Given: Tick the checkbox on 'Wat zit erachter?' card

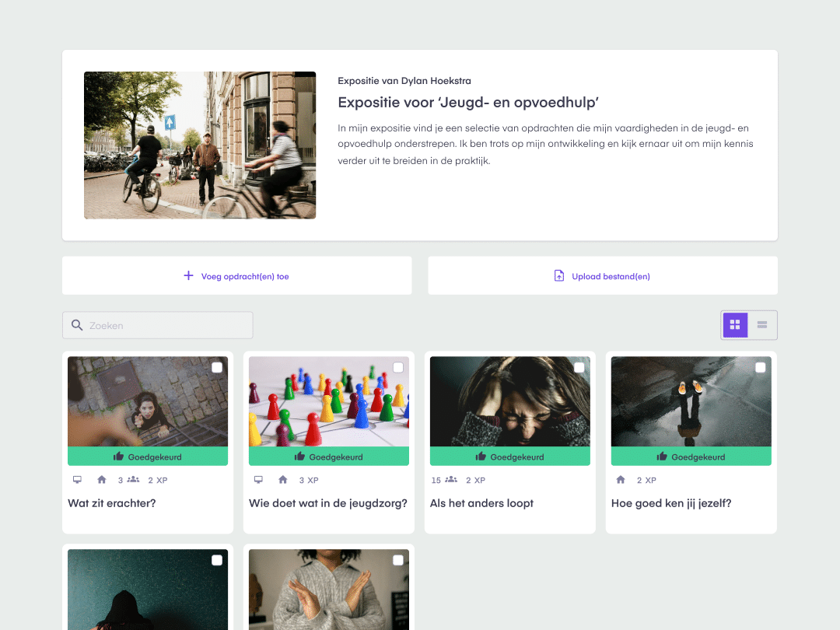Looking at the screenshot, I should tap(217, 366).
